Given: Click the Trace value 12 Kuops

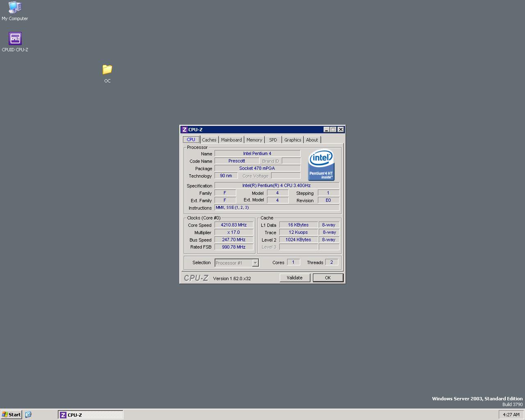Looking at the screenshot, I should click(298, 232).
